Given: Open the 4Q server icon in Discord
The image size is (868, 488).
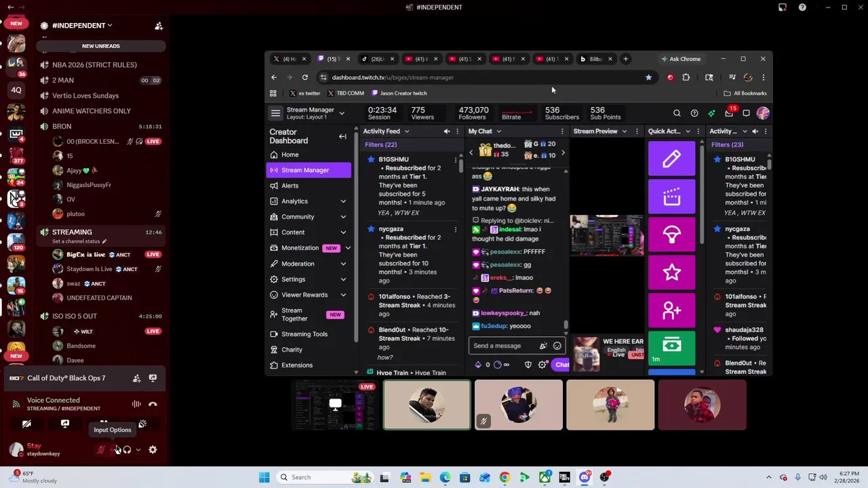Looking at the screenshot, I should pyautogui.click(x=16, y=90).
